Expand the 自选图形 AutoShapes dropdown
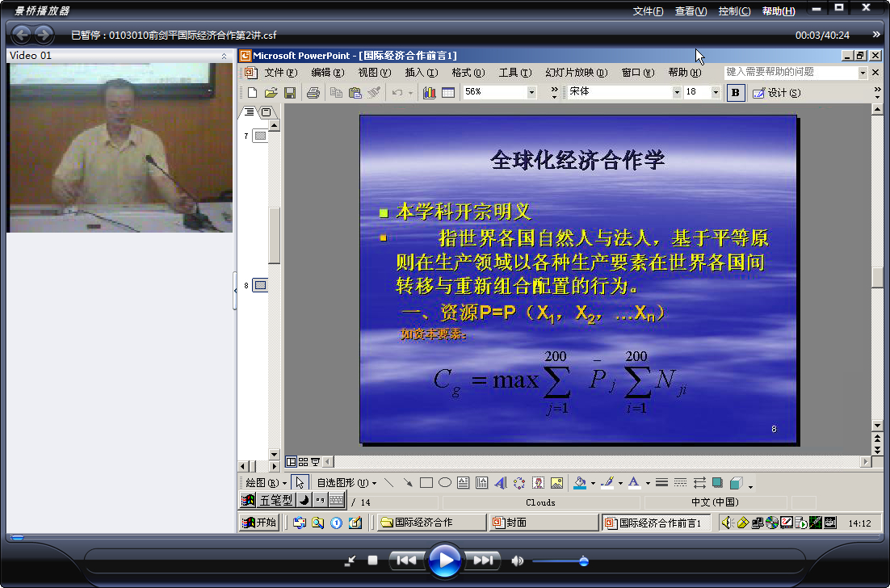 pos(346,483)
